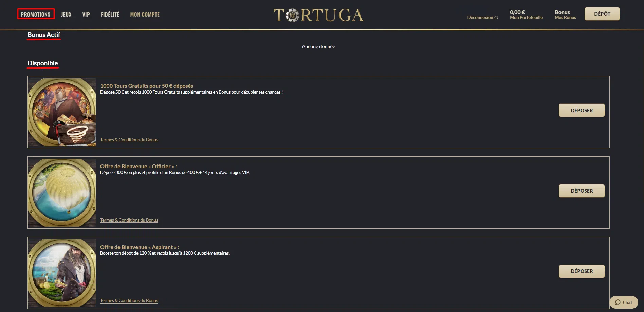Click the 'Disponible' heading
The width and height of the screenshot is (644, 312).
coord(43,63)
